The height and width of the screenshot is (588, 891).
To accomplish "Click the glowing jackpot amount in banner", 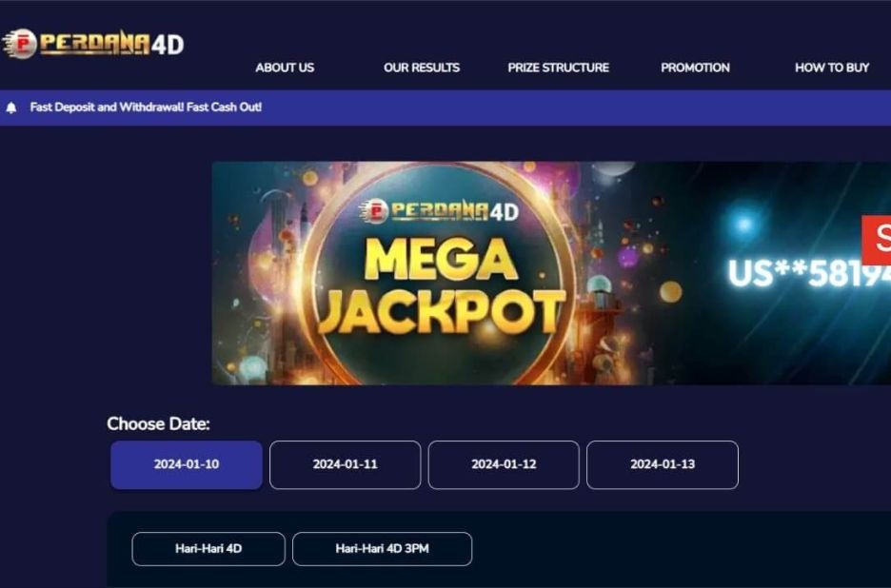I will pyautogui.click(x=809, y=273).
